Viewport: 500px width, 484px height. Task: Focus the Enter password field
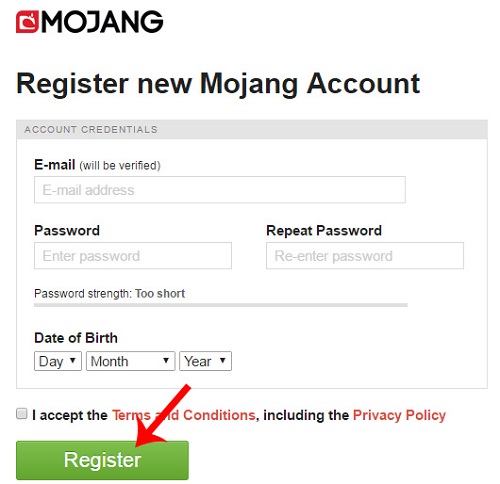click(133, 256)
